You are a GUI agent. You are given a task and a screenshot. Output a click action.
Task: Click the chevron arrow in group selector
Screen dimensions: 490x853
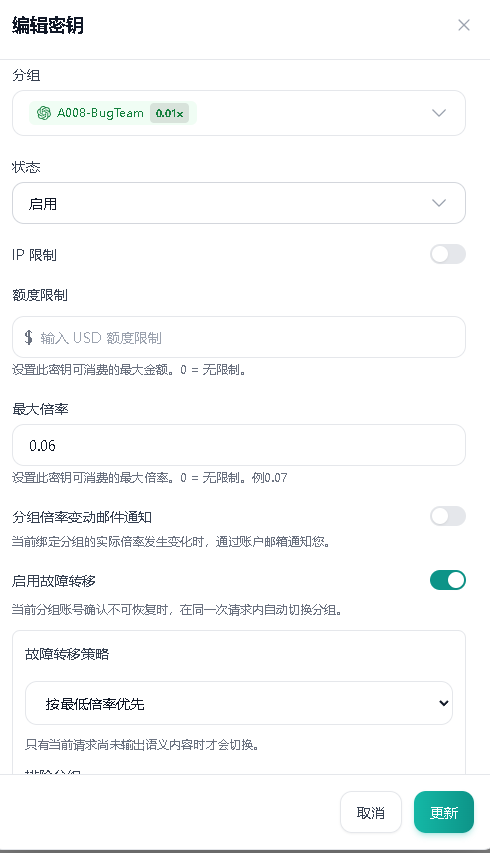click(x=439, y=113)
